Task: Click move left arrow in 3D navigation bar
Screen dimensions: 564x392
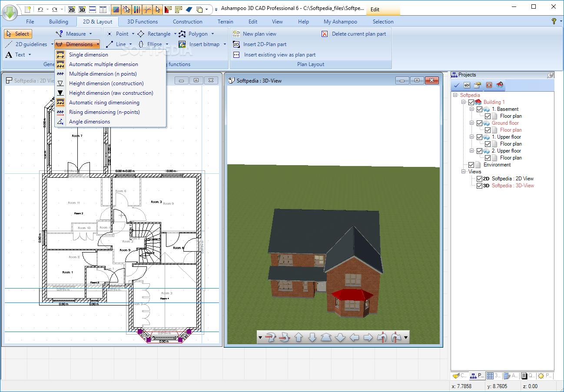Action: tap(354, 337)
